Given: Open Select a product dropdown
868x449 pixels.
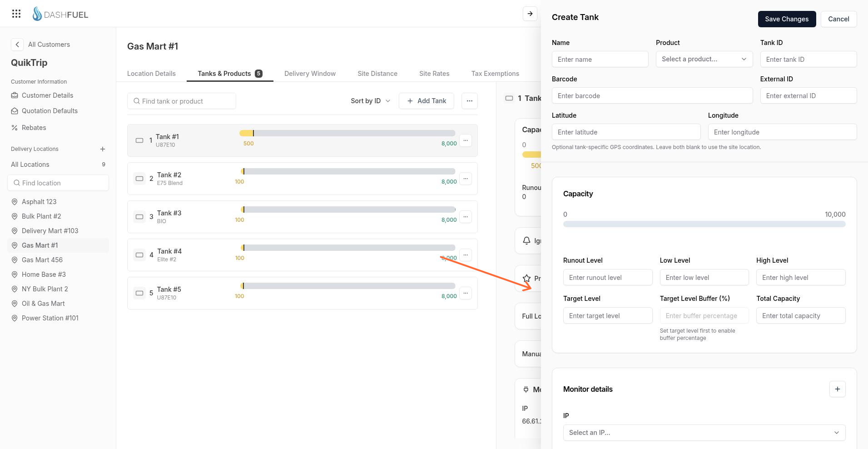Looking at the screenshot, I should (704, 59).
